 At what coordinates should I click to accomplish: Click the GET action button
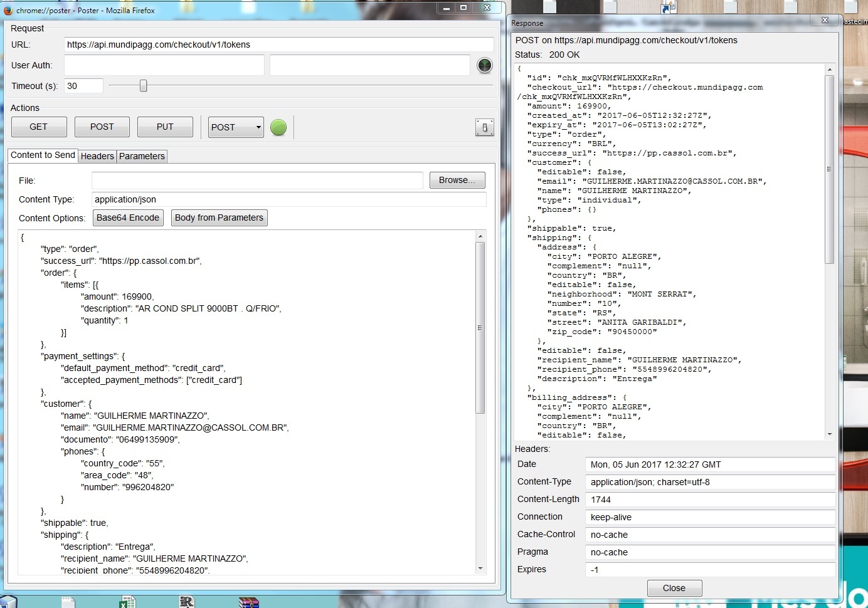39,127
